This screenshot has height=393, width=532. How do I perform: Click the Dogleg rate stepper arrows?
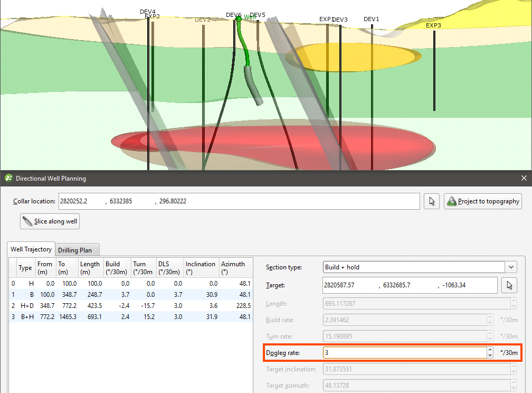click(490, 352)
